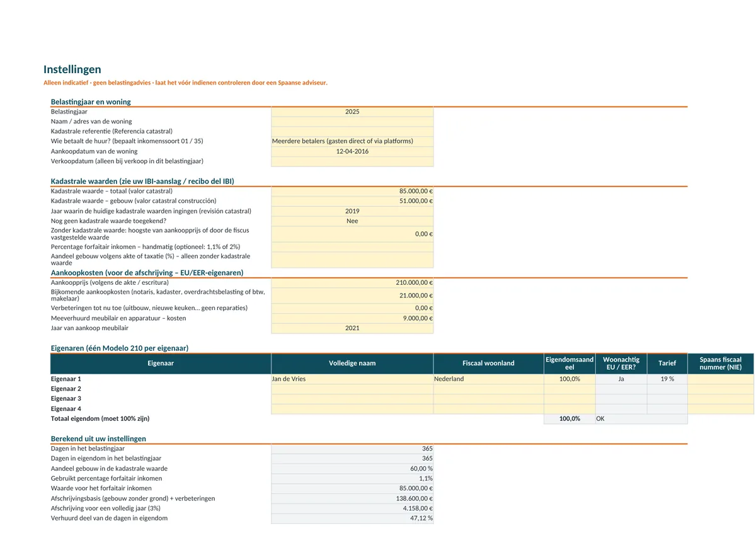Select the Aankoopprijs value 210.000,00 €
756x535 pixels.
tap(352, 283)
